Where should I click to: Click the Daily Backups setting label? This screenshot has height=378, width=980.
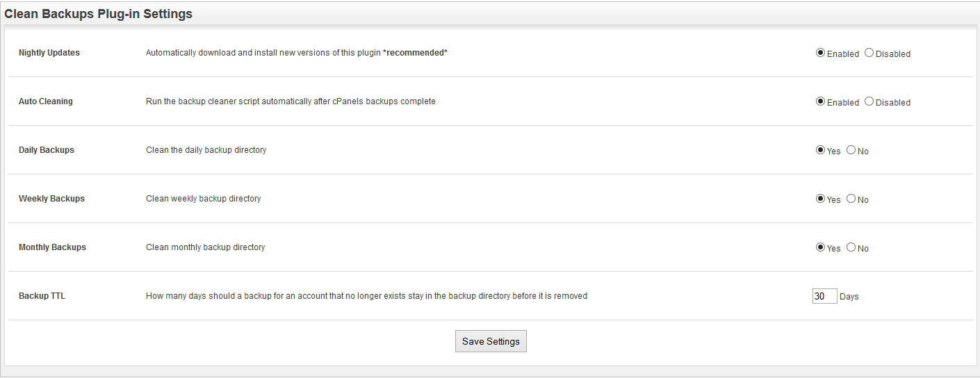pyautogui.click(x=46, y=150)
